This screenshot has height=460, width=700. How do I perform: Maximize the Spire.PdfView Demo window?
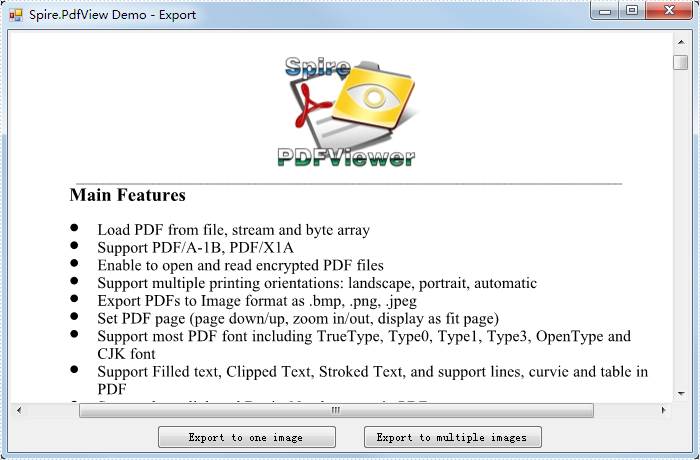(632, 11)
